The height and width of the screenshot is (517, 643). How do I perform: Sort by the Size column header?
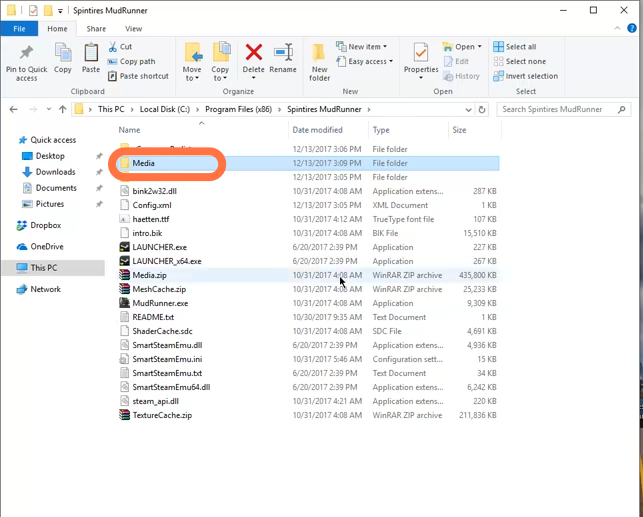point(459,130)
